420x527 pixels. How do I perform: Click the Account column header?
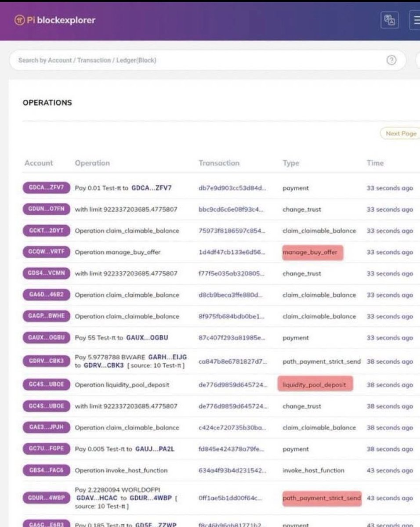(x=39, y=163)
